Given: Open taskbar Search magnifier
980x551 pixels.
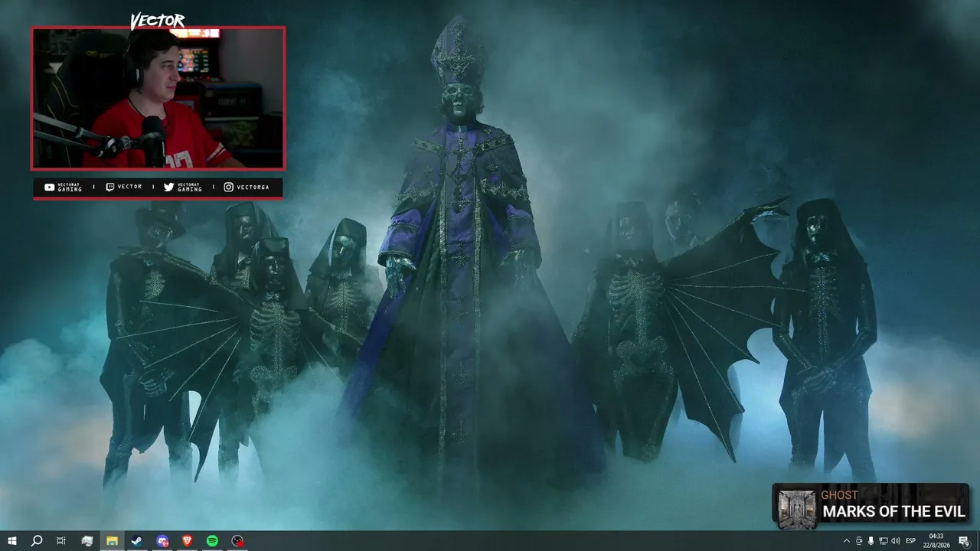Looking at the screenshot, I should tap(36, 541).
